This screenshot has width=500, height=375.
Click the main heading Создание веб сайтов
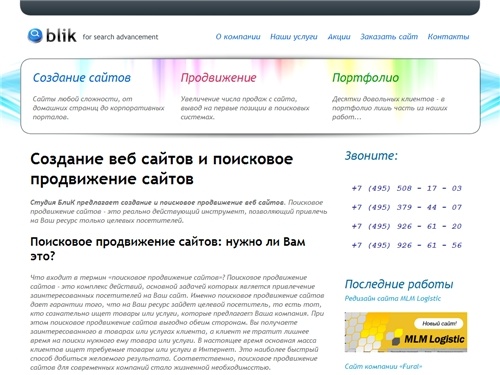[162, 169]
